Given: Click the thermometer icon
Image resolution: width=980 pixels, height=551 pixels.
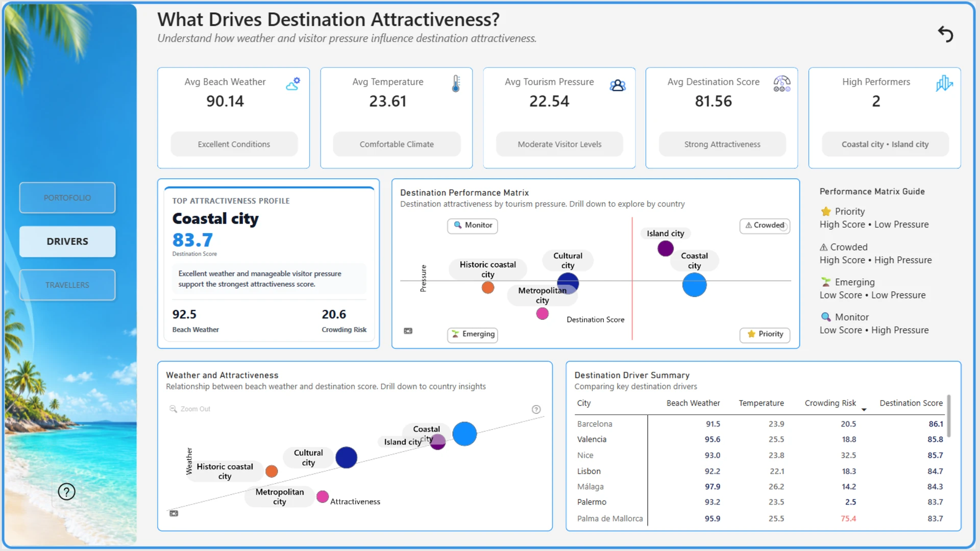Looking at the screenshot, I should point(456,84).
